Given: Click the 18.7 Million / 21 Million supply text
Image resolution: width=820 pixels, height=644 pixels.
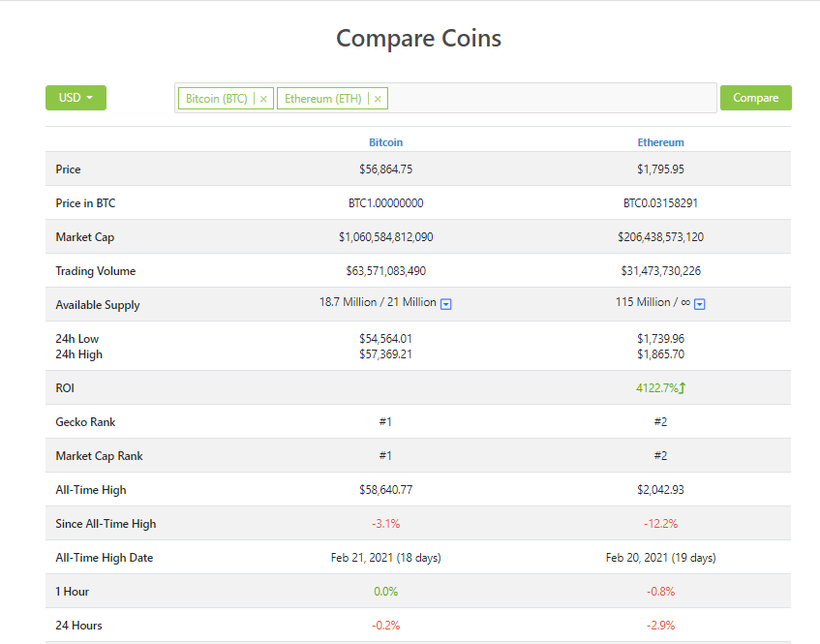Looking at the screenshot, I should click(378, 302).
